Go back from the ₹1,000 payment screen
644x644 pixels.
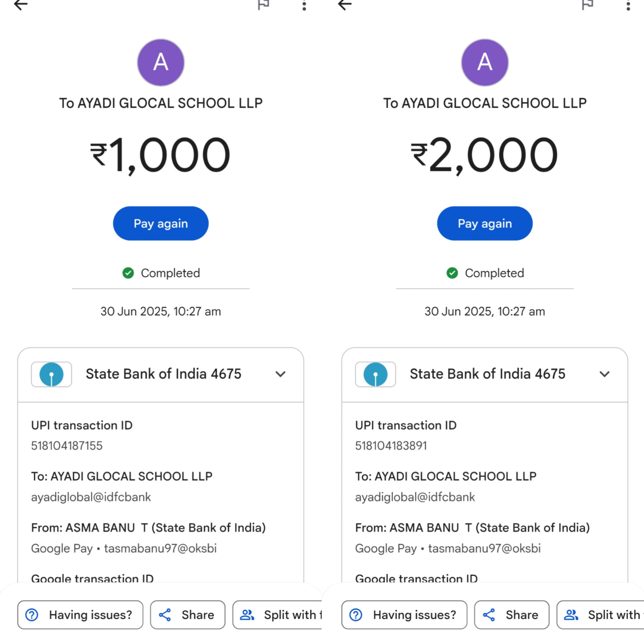coord(20,5)
